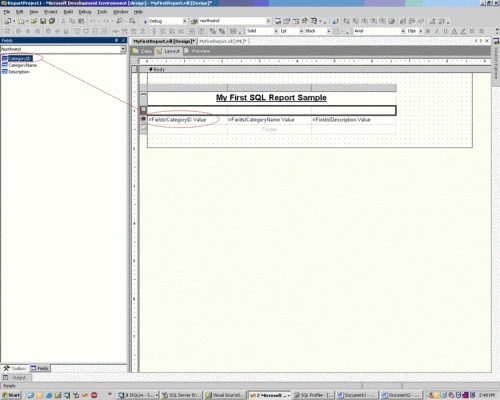Switch to Visual SourceSafe taskbar button
This screenshot has height=400, width=500.
coord(225,395)
